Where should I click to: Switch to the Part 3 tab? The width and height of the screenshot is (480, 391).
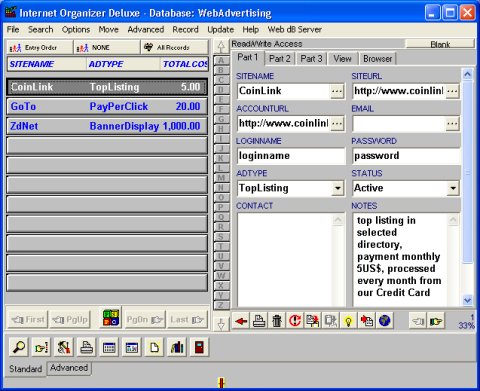[x=311, y=59]
